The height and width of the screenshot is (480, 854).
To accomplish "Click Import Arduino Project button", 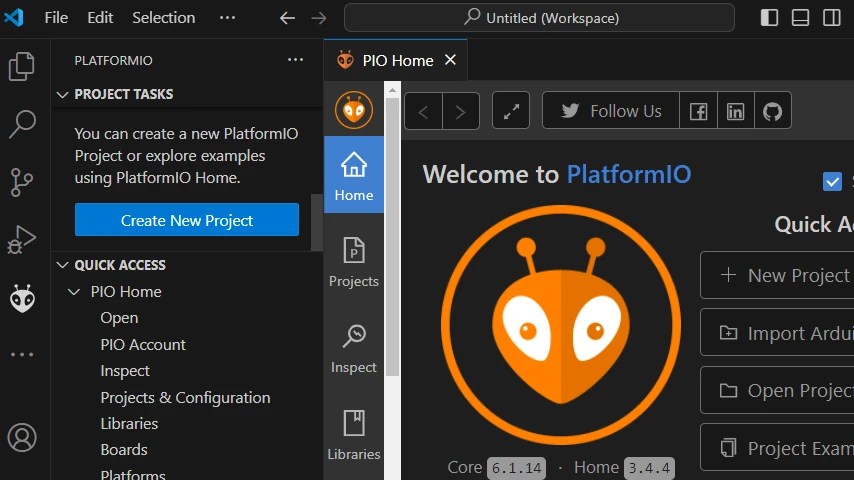I will (777, 332).
